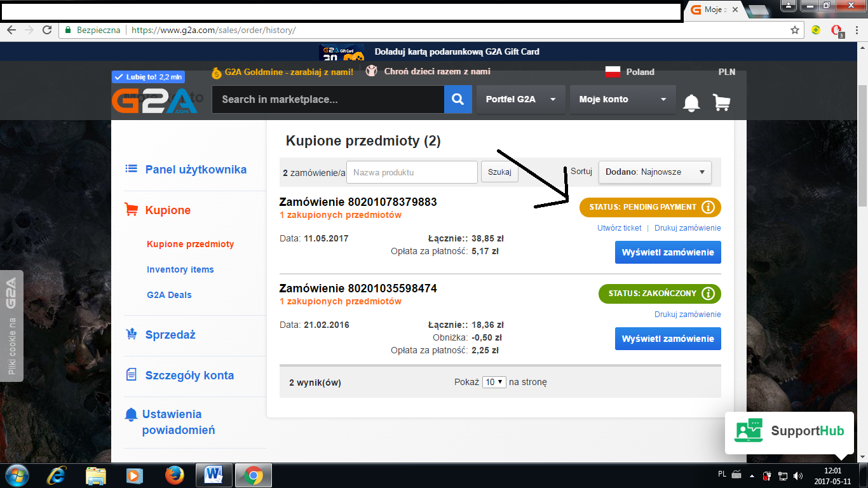Launch Firefox from taskbar
This screenshot has width=868, height=488.
pos(174,475)
